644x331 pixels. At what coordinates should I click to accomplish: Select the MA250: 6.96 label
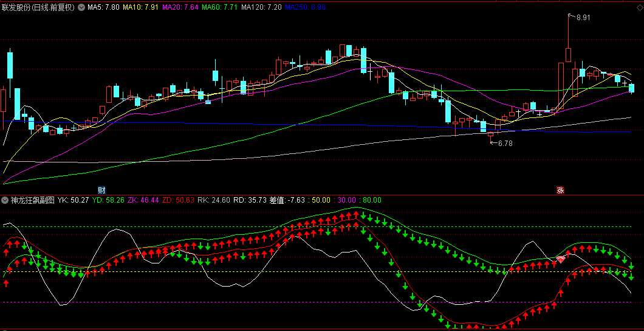305,7
